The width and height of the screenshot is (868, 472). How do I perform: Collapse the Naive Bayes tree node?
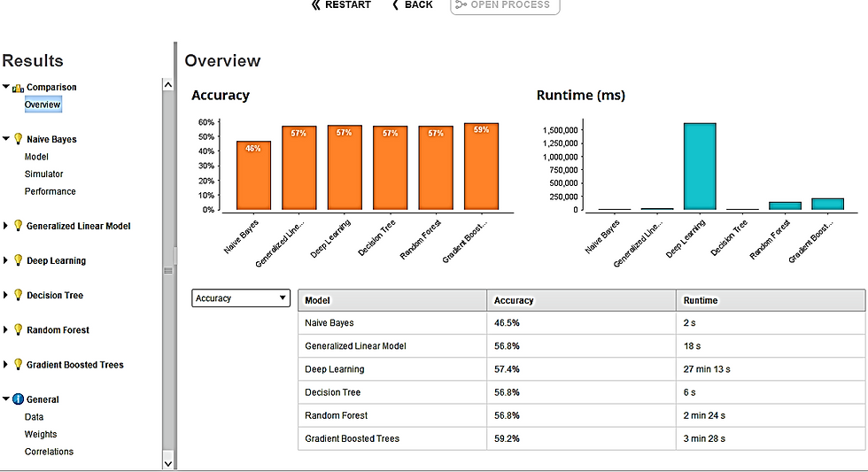(x=5, y=139)
